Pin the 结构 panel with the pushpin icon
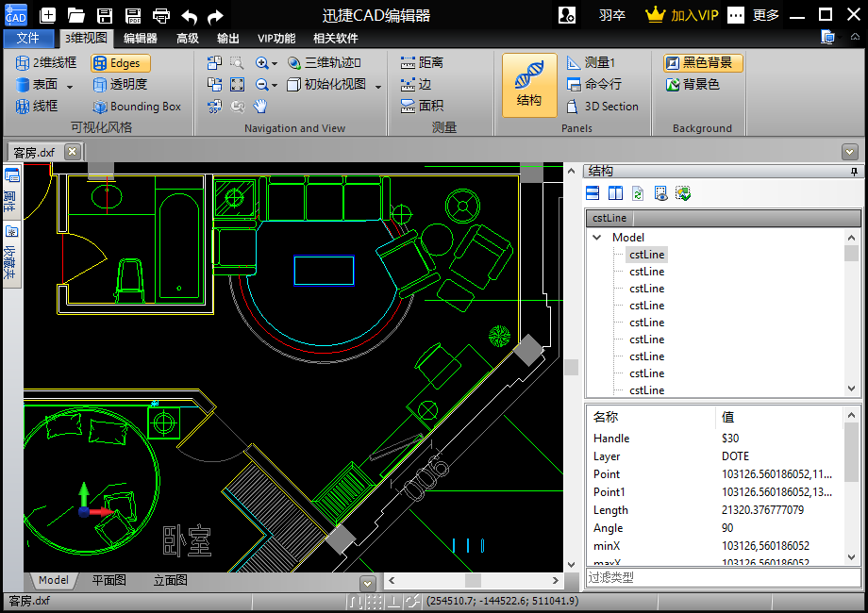 coord(854,172)
